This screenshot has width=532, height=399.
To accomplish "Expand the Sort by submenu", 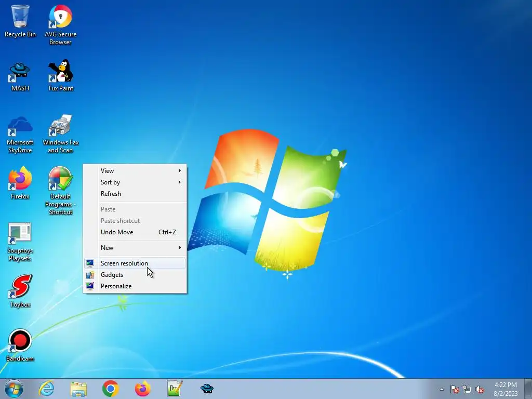I will (x=135, y=182).
